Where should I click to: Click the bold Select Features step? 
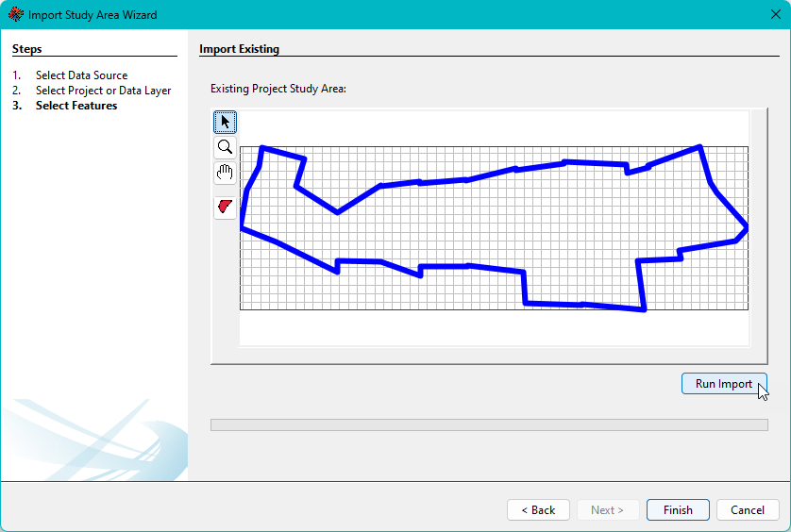point(76,106)
